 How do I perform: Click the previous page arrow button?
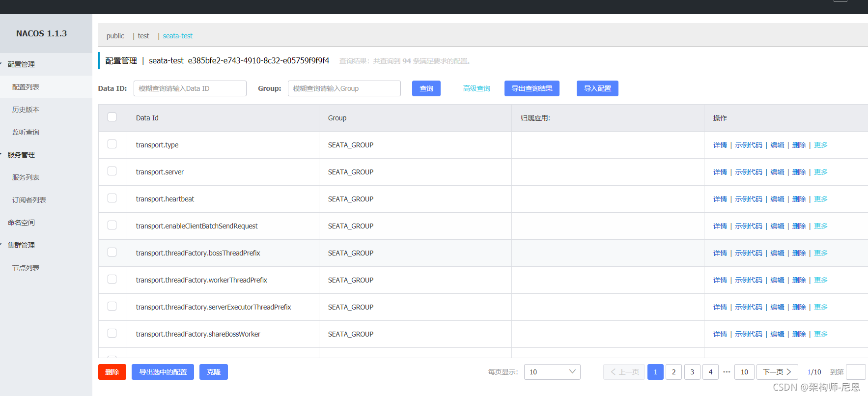624,372
